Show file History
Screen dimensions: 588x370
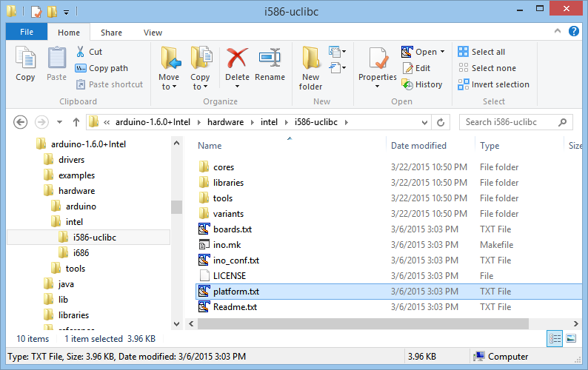click(422, 84)
